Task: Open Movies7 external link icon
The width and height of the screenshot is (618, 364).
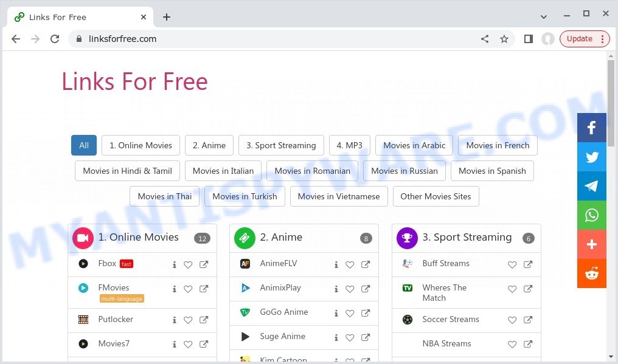Action: 204,344
